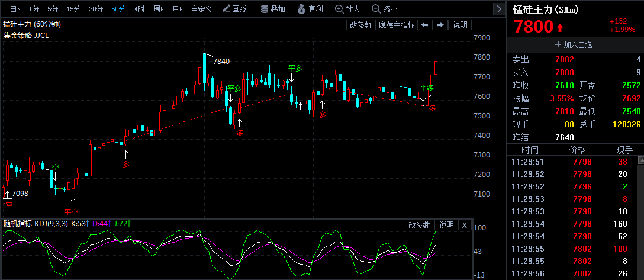Select the 11:29:56 trade row

[x=572, y=274]
